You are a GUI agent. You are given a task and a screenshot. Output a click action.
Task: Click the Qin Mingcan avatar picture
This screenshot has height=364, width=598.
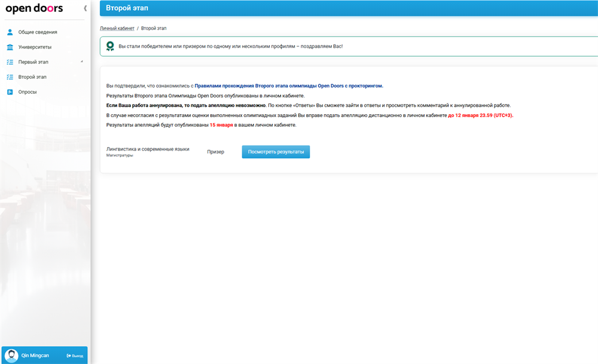tap(11, 356)
